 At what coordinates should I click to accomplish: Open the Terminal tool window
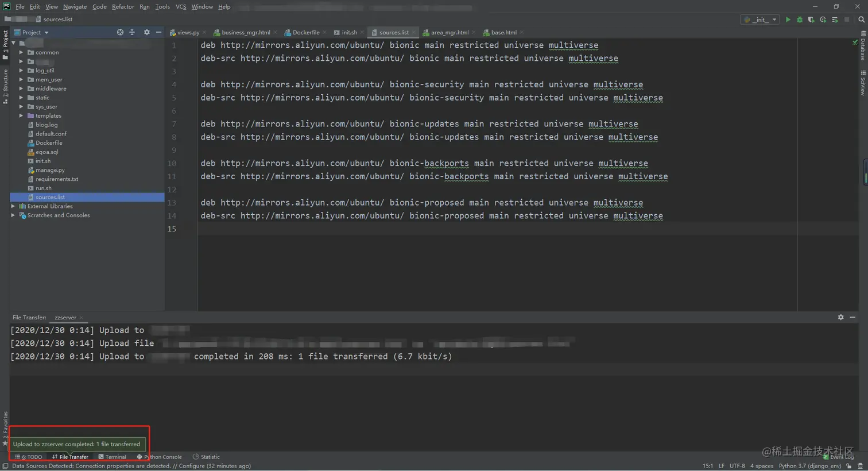pos(112,457)
